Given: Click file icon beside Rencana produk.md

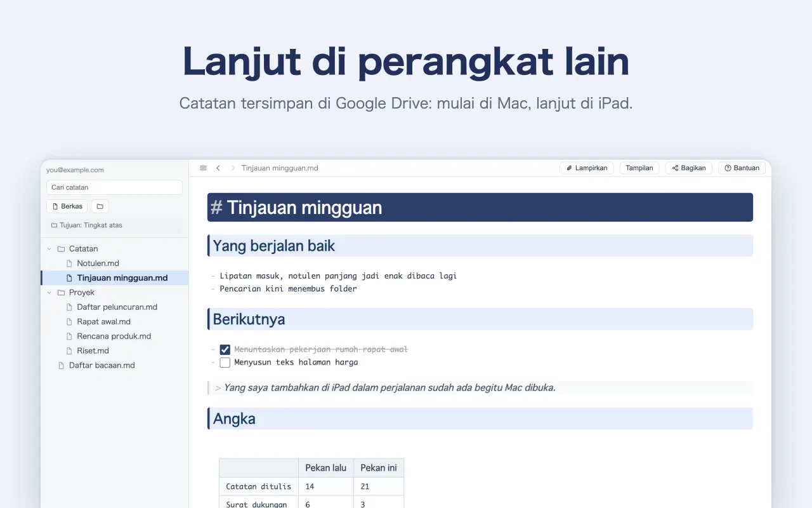Looking at the screenshot, I should [x=70, y=337].
